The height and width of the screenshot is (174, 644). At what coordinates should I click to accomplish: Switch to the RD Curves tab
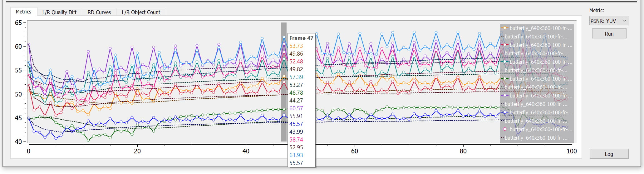tap(99, 12)
